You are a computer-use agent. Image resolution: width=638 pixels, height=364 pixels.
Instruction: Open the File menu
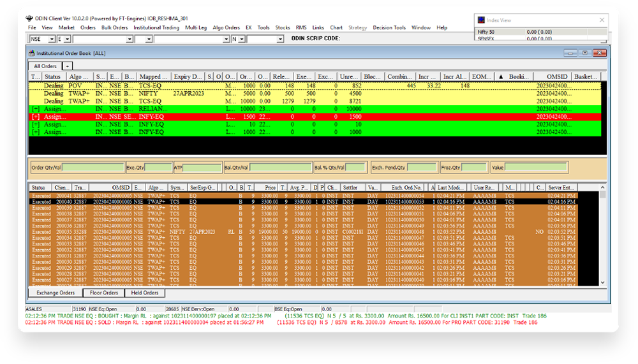(x=32, y=27)
